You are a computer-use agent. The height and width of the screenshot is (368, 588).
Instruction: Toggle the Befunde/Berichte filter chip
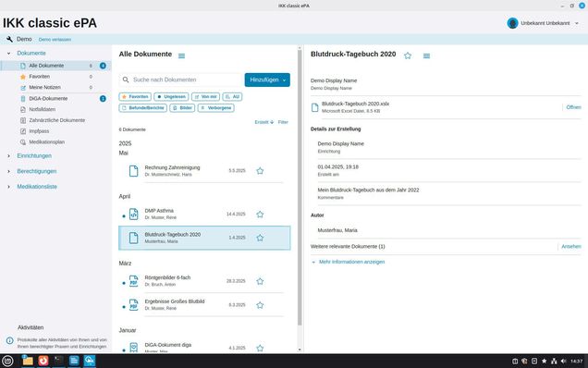tap(143, 108)
